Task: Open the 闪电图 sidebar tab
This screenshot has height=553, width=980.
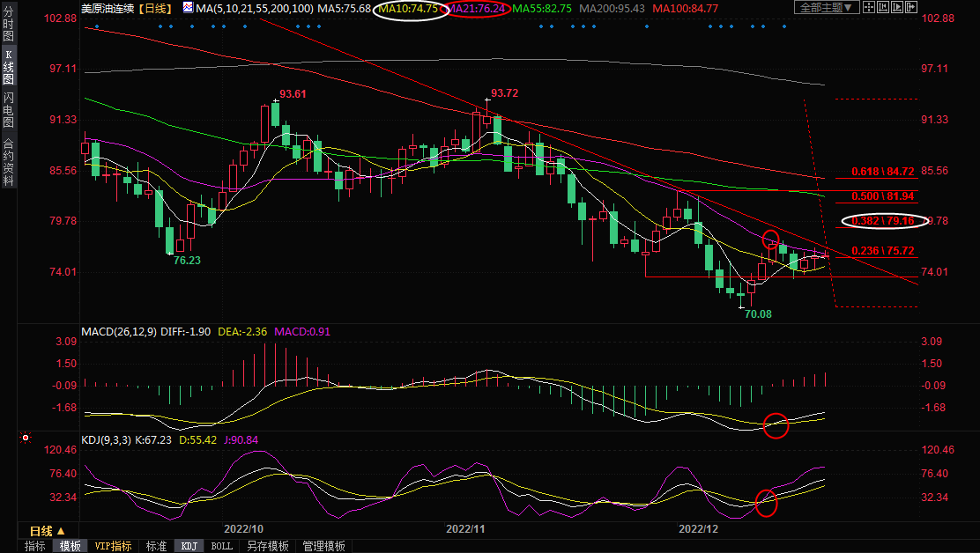Action: coord(8,109)
